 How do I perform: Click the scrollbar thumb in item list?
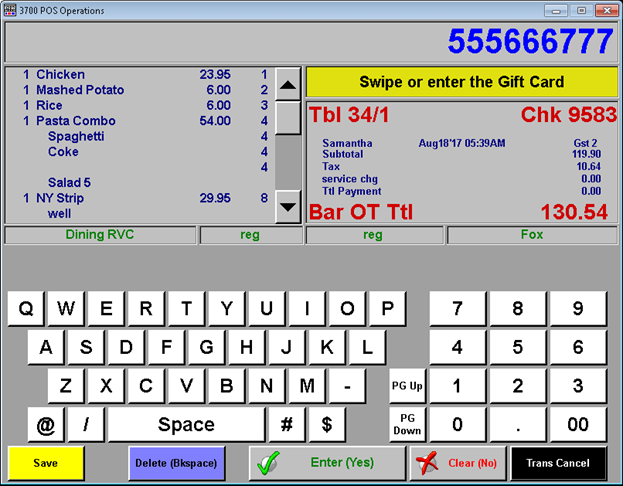pos(287,117)
